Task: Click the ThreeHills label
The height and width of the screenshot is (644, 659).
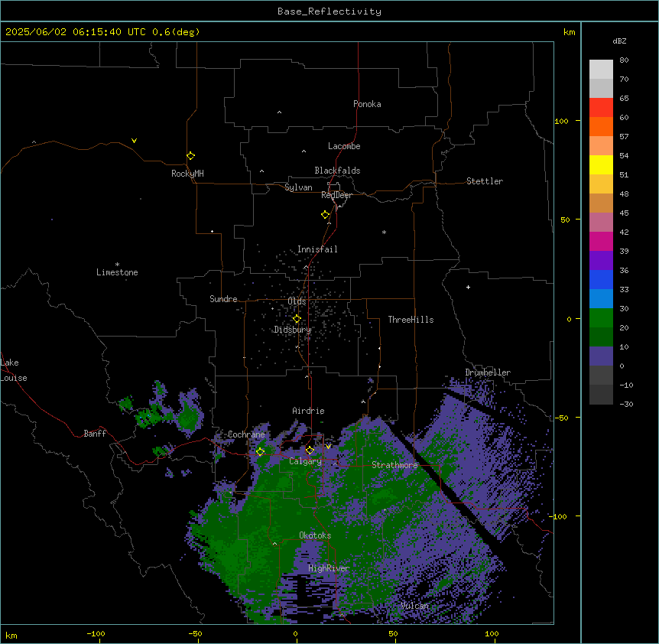Action: pos(411,320)
